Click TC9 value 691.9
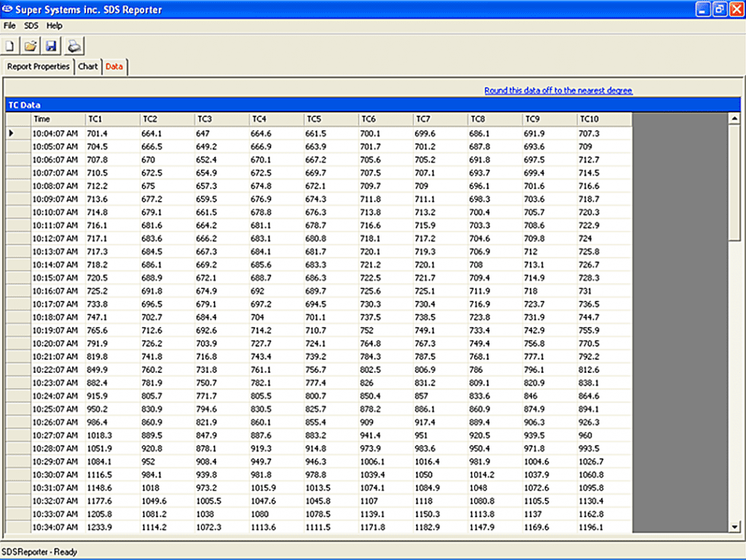Image resolution: width=746 pixels, height=560 pixels. [535, 133]
